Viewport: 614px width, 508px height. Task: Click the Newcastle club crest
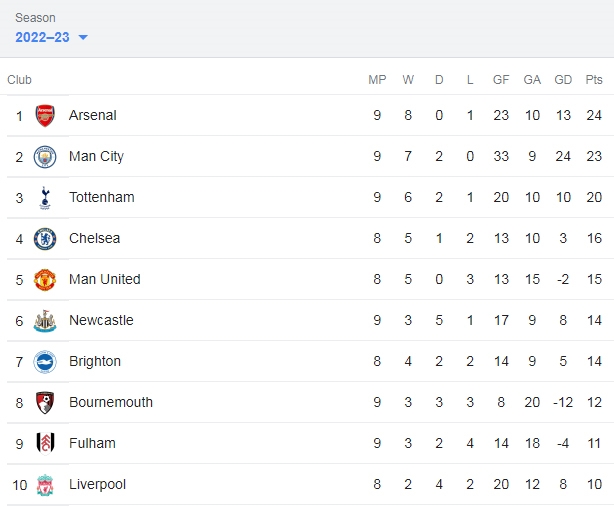[x=45, y=321]
